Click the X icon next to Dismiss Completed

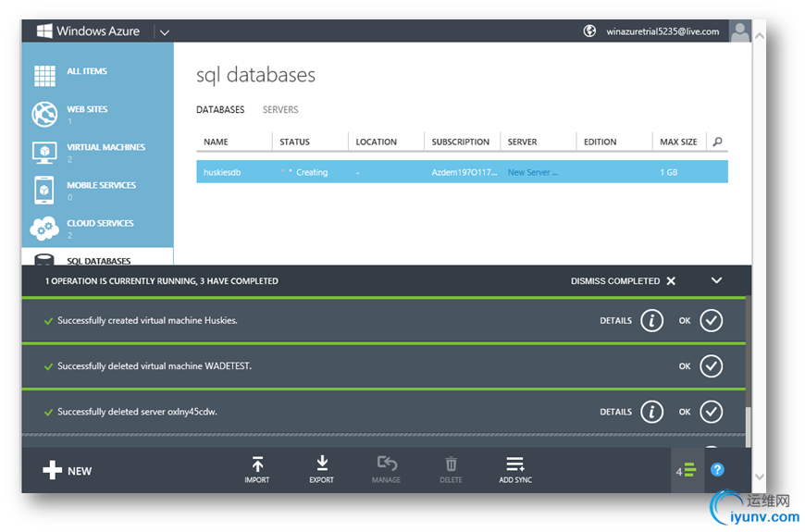tap(671, 281)
